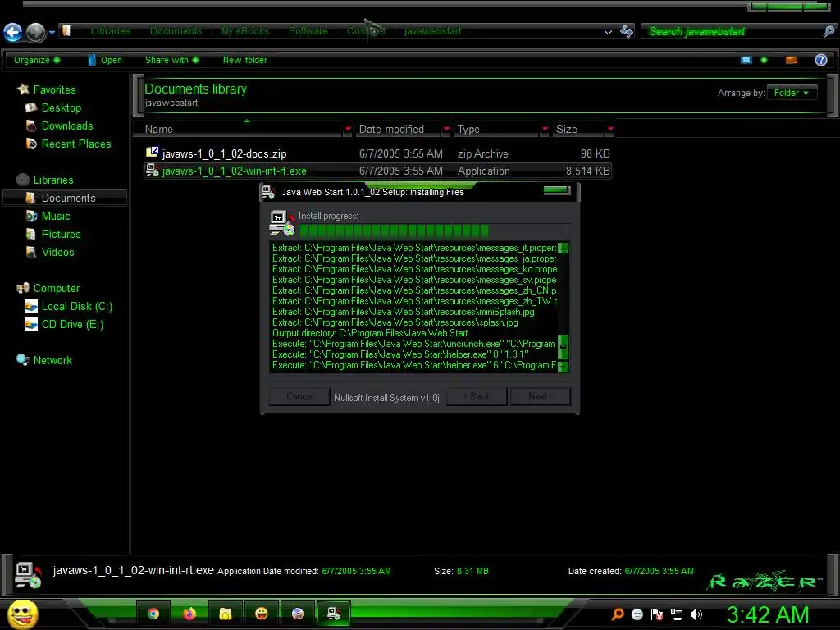Open the Videos library

[58, 253]
